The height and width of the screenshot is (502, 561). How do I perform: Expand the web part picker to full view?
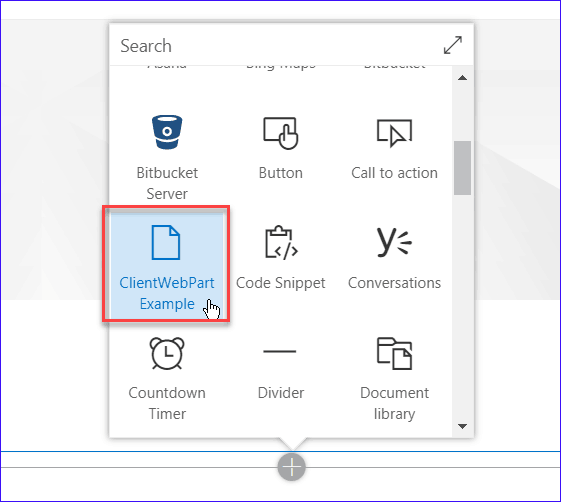[453, 45]
